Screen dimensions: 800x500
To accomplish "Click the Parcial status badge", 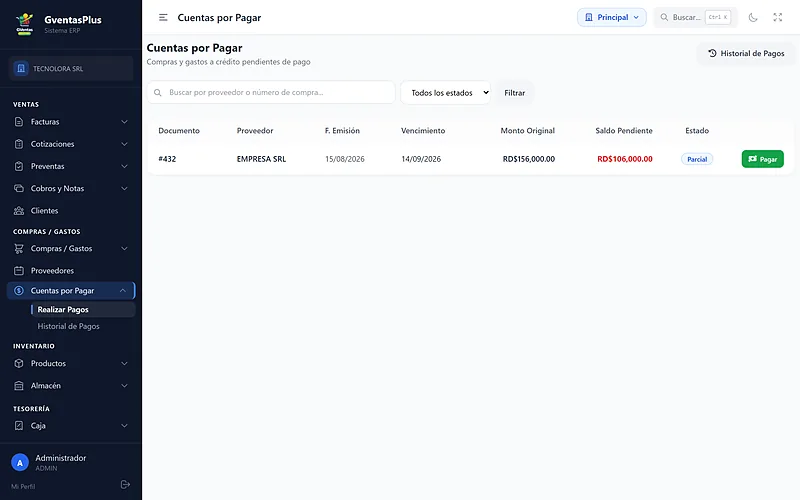I will tap(697, 159).
